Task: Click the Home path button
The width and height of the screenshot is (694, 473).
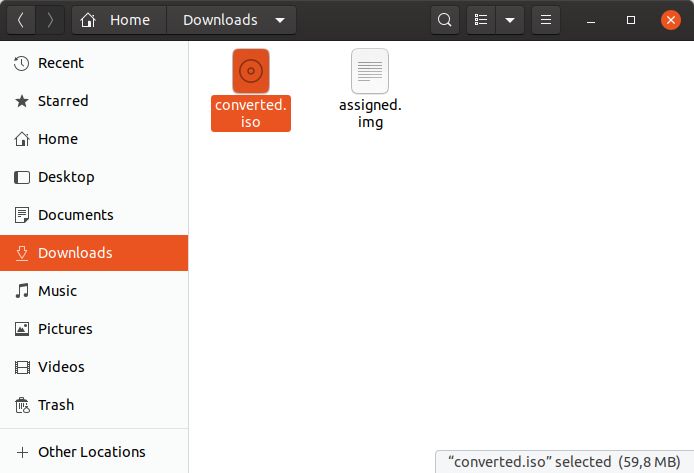Action: coord(119,20)
